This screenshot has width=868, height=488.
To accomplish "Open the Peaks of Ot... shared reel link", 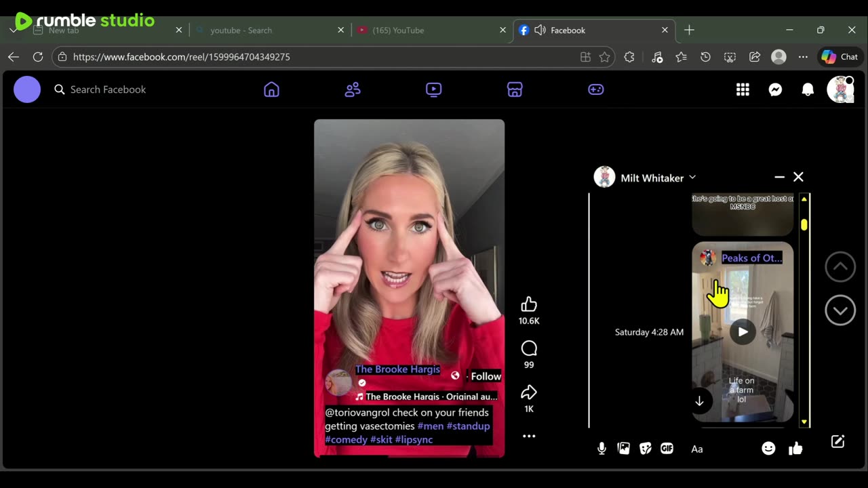I will (751, 258).
